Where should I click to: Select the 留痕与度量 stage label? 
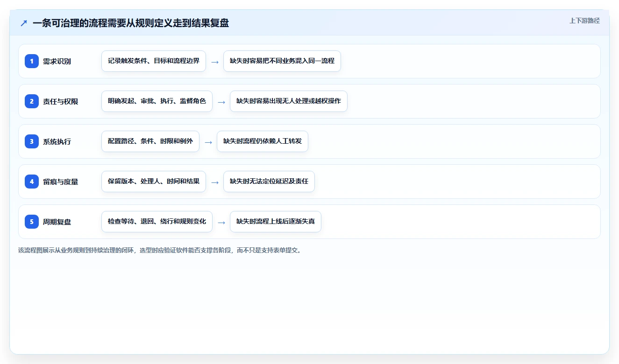(x=61, y=182)
